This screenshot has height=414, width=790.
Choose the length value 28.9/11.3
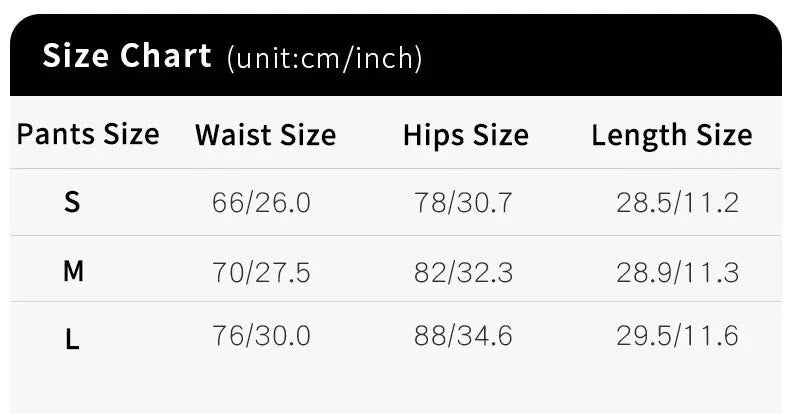point(677,271)
